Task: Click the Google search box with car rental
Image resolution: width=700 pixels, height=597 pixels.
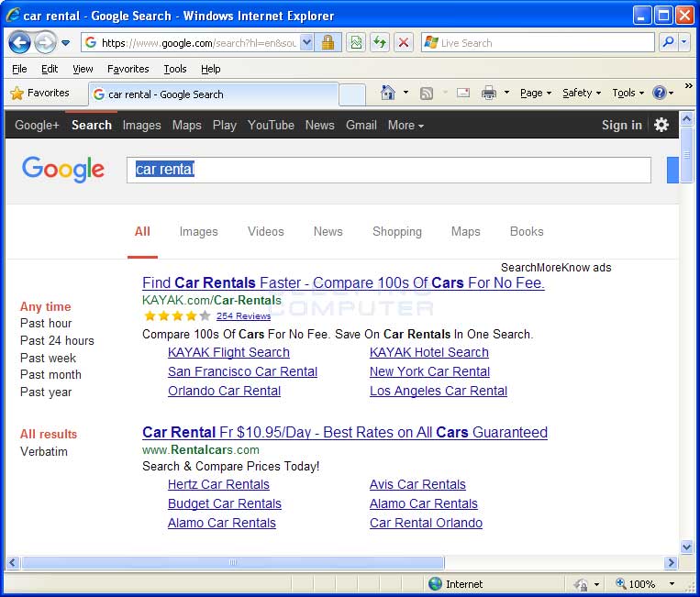Action: point(388,170)
